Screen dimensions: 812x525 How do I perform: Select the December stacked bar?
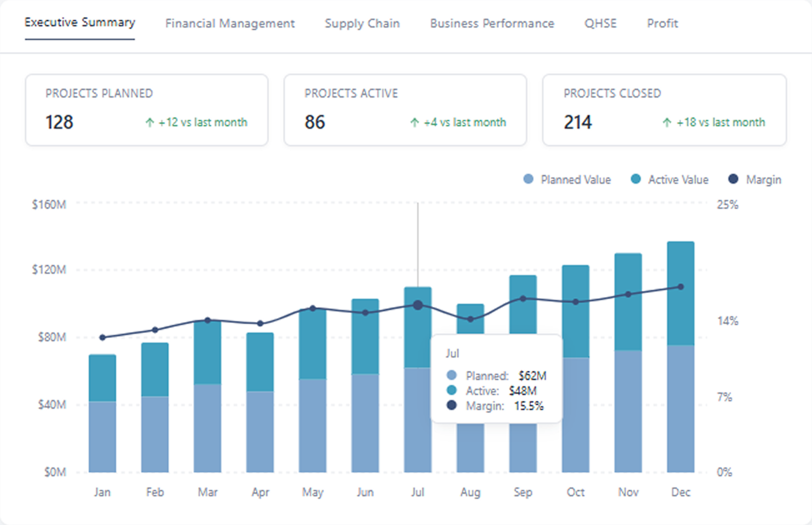[x=680, y=356]
